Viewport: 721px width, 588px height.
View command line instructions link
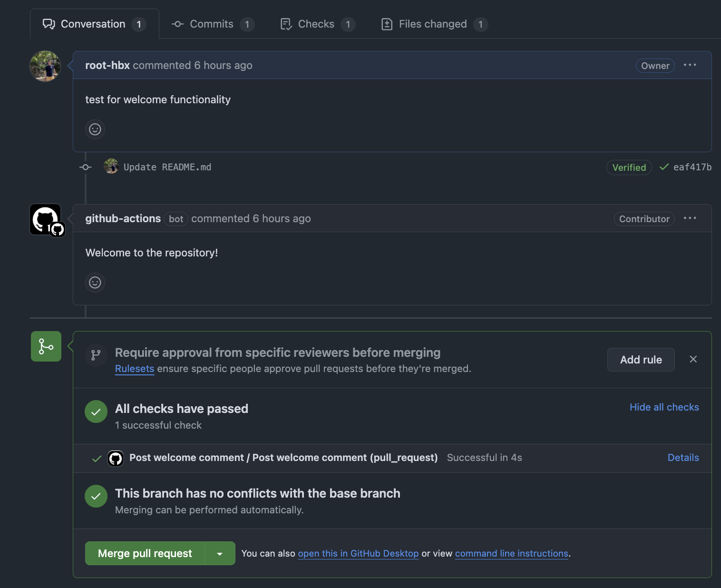(511, 554)
